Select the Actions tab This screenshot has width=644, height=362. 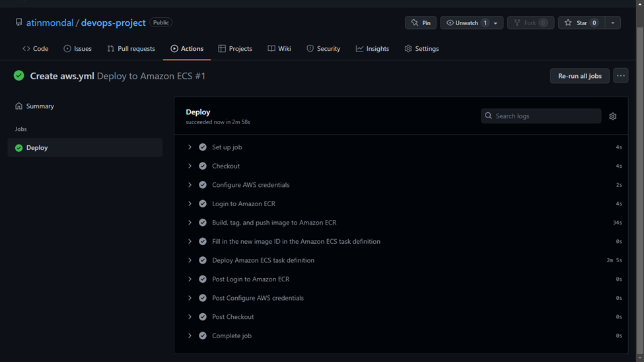[187, 48]
